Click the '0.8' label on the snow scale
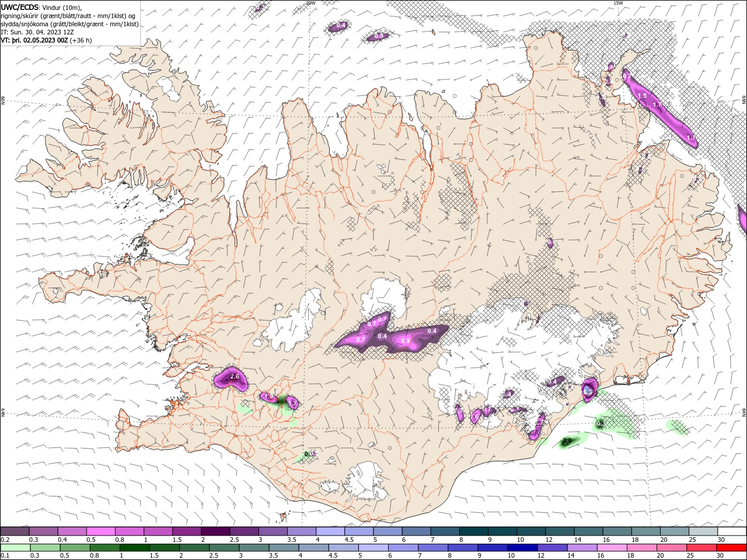 (x=120, y=540)
